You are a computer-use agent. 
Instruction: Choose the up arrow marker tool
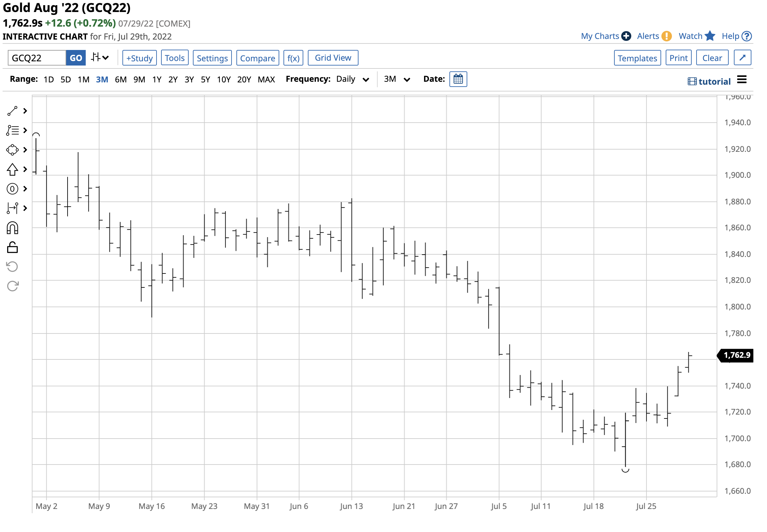coord(12,170)
